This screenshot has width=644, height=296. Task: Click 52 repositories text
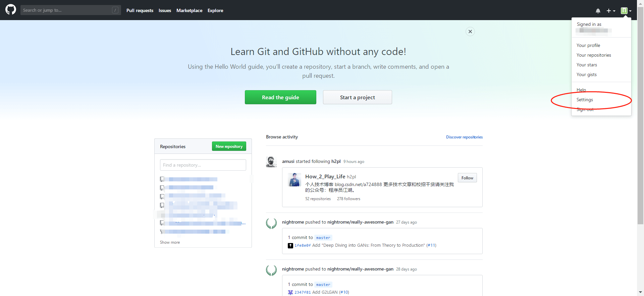coord(318,199)
